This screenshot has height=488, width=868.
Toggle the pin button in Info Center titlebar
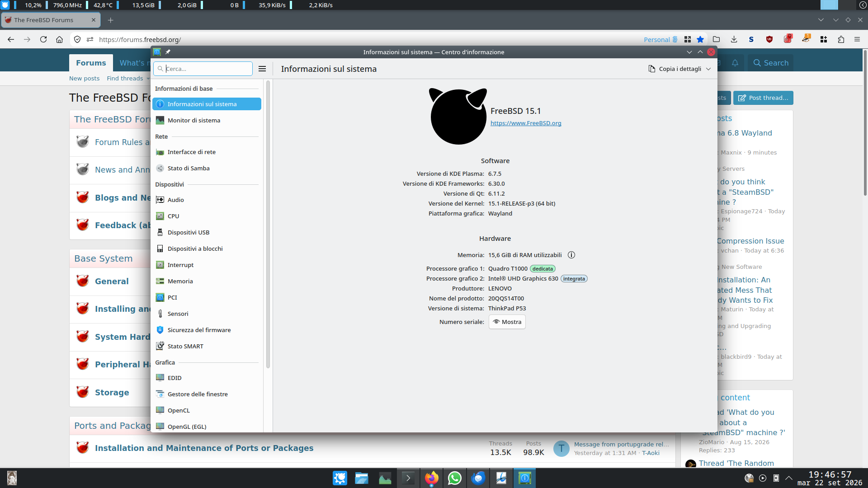(x=168, y=52)
